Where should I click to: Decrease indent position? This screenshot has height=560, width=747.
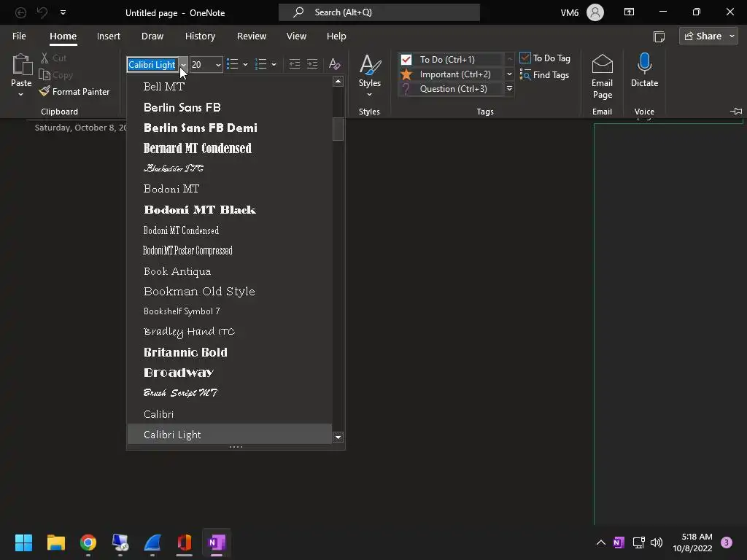[295, 64]
